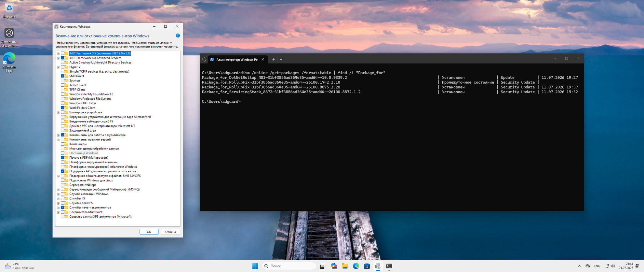644x272 pixels.
Task: Click the taskbar Поиск search field
Action: pos(289,266)
